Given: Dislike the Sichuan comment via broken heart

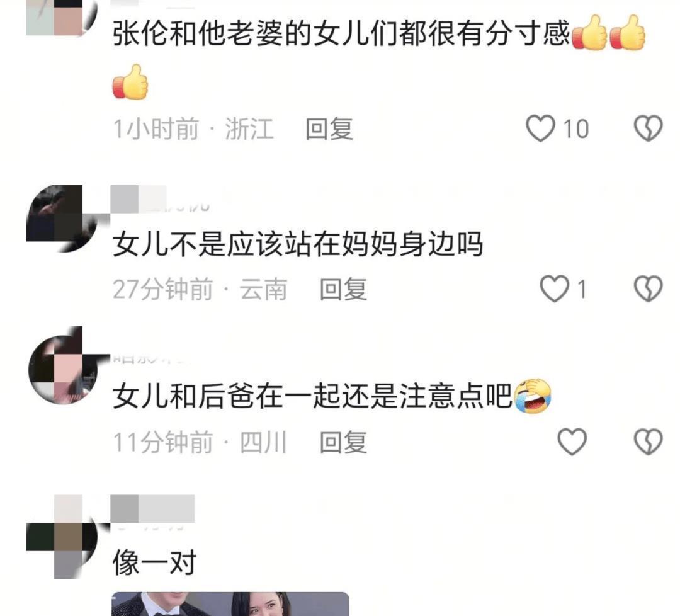Looking at the screenshot, I should click(648, 442).
